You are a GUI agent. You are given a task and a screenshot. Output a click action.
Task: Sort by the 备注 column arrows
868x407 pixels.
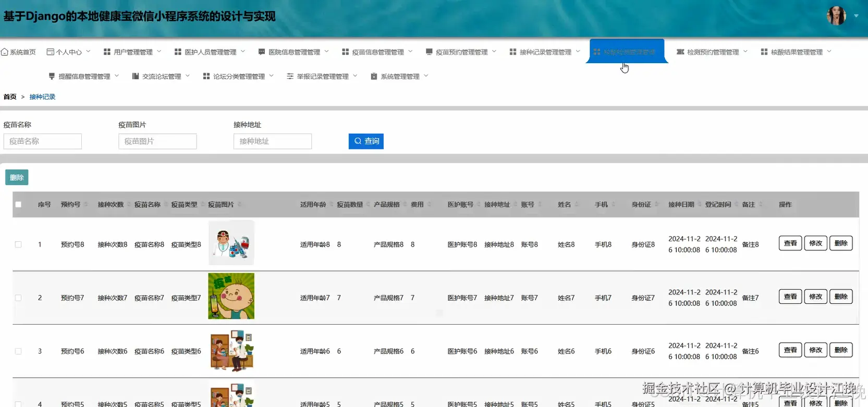click(761, 204)
